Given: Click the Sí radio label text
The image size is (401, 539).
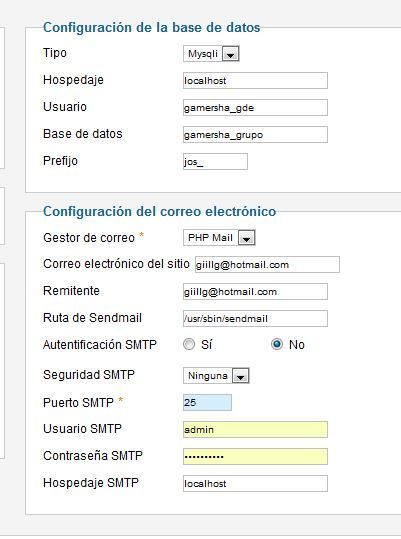Looking at the screenshot, I should coord(207,345).
